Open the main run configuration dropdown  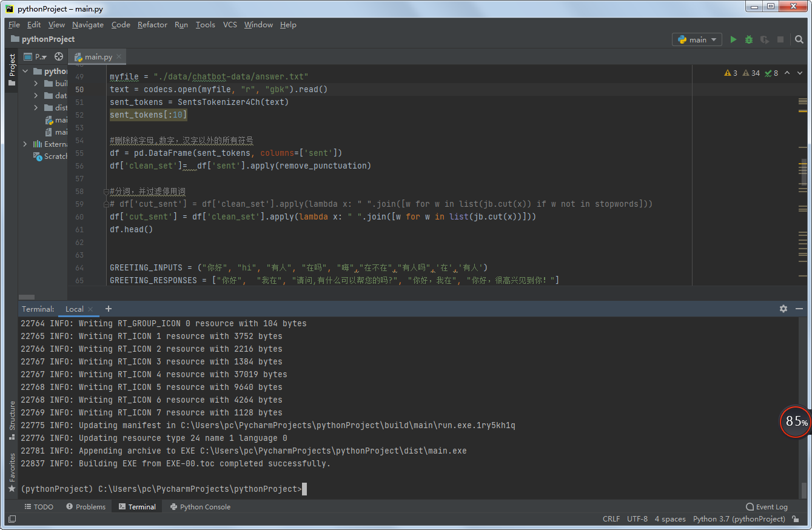click(x=697, y=39)
